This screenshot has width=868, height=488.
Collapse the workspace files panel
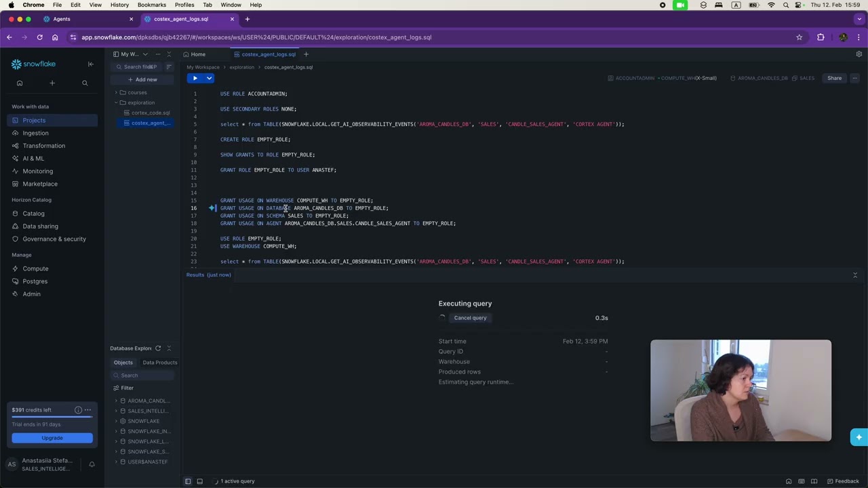[x=169, y=54]
